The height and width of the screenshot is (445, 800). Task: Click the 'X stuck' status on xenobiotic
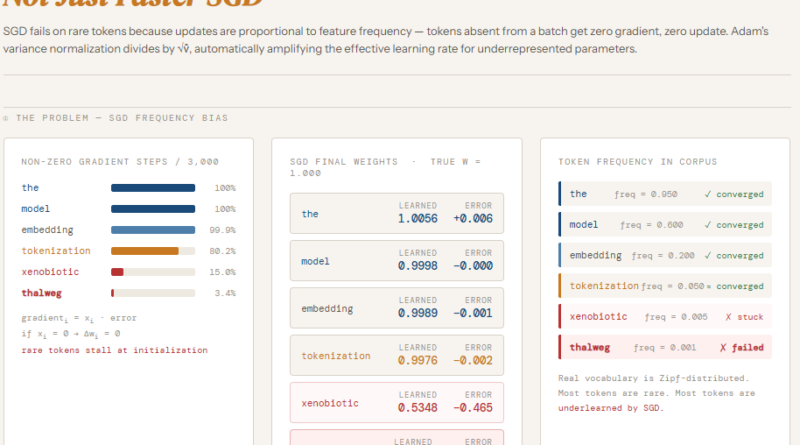[744, 317]
